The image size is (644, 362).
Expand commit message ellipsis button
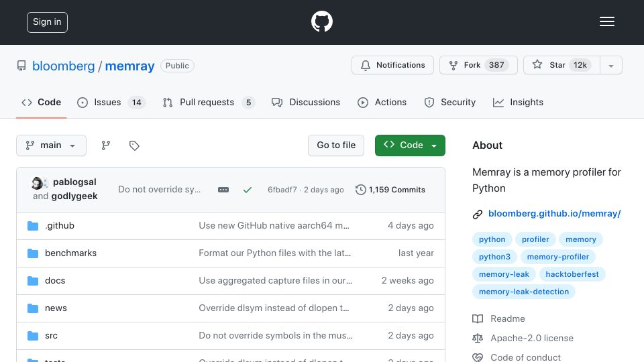[x=223, y=190]
